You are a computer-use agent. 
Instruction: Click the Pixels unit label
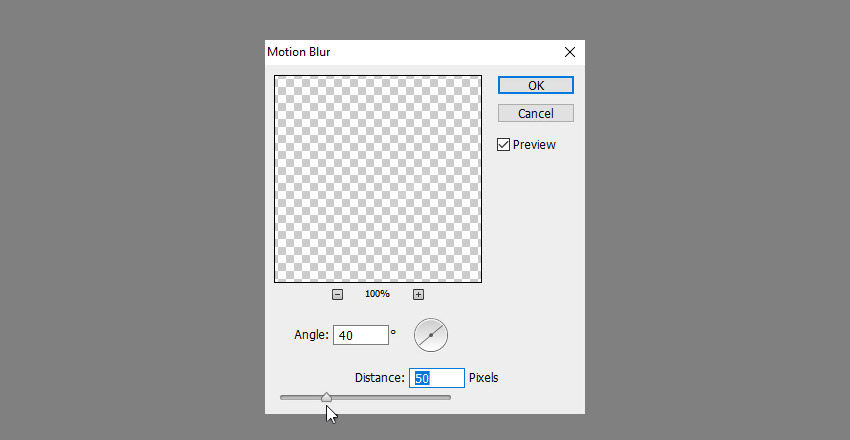point(484,378)
